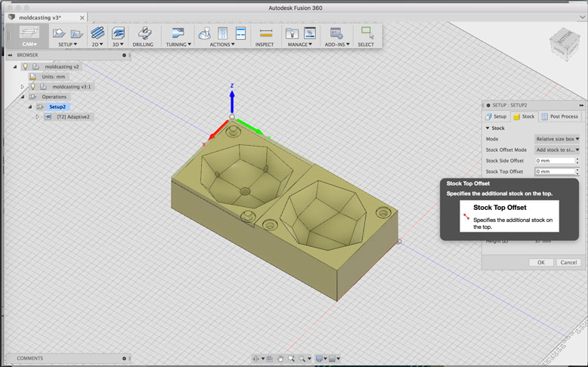Screen dimensions: 588x367
Task: Confirm the setup with OK button
Action: pyautogui.click(x=540, y=262)
